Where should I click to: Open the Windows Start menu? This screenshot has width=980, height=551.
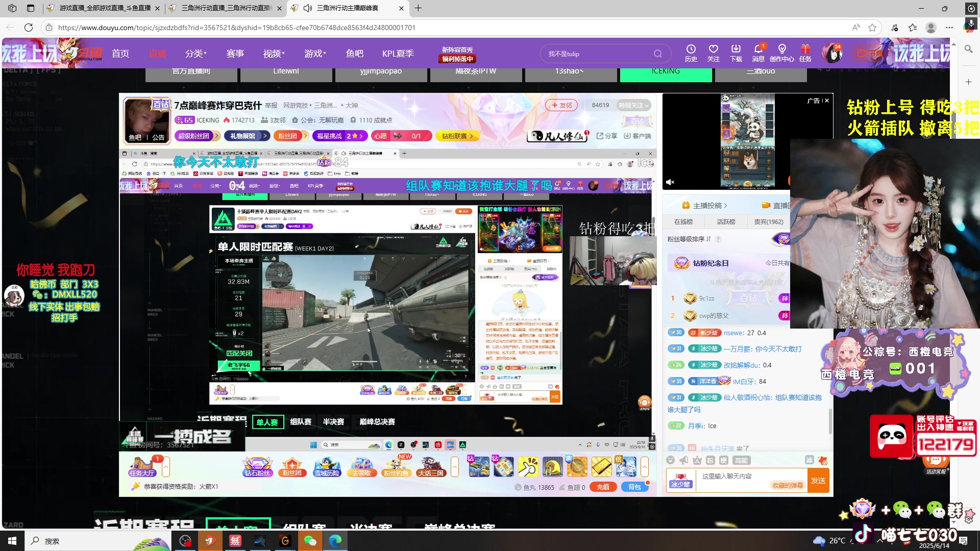coord(12,541)
